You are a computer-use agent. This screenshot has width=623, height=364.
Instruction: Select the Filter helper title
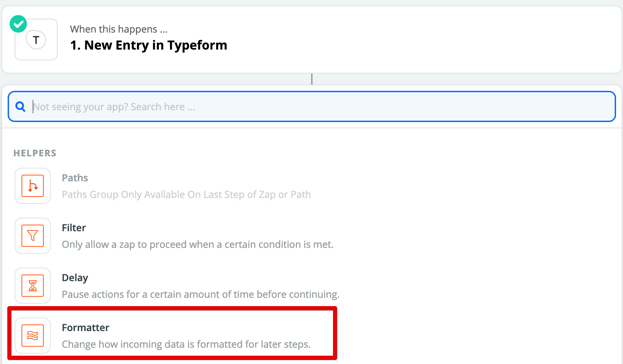[x=74, y=228]
